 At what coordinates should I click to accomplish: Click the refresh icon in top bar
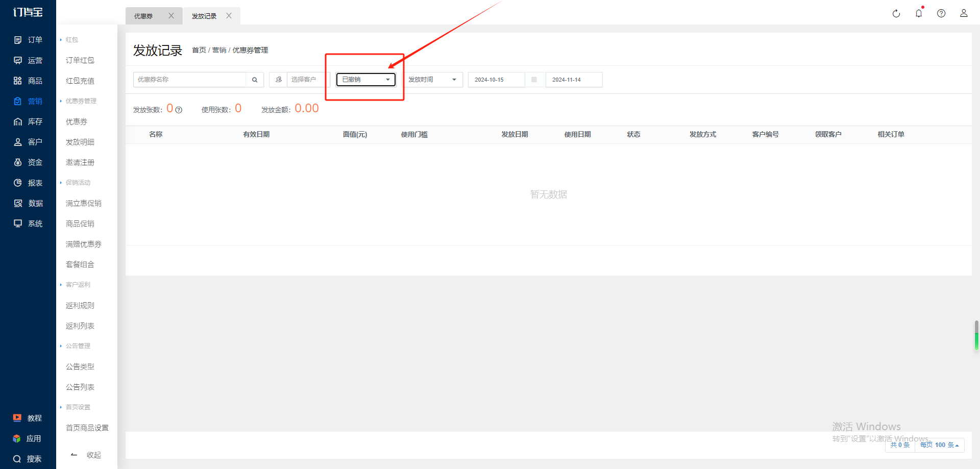click(x=896, y=14)
